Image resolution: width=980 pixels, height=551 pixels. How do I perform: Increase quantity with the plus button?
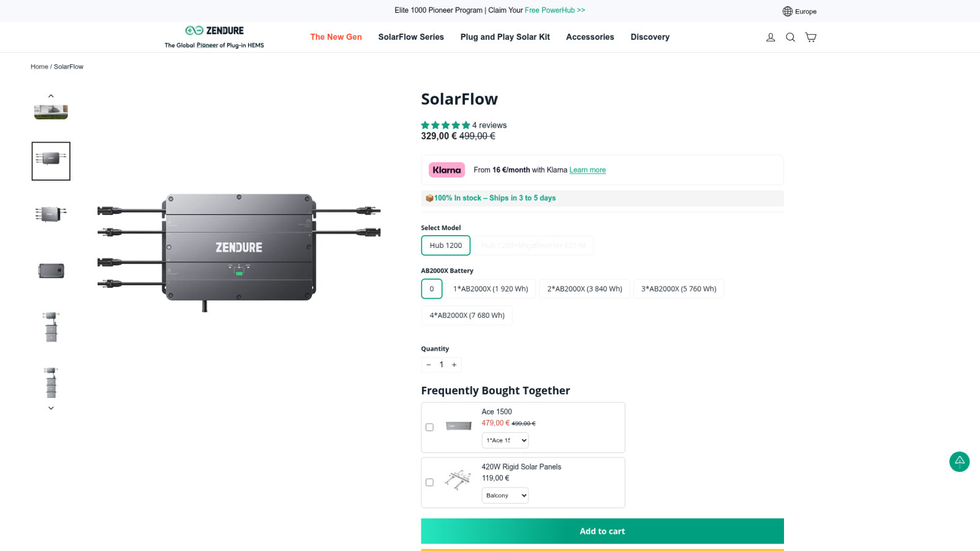click(x=454, y=365)
